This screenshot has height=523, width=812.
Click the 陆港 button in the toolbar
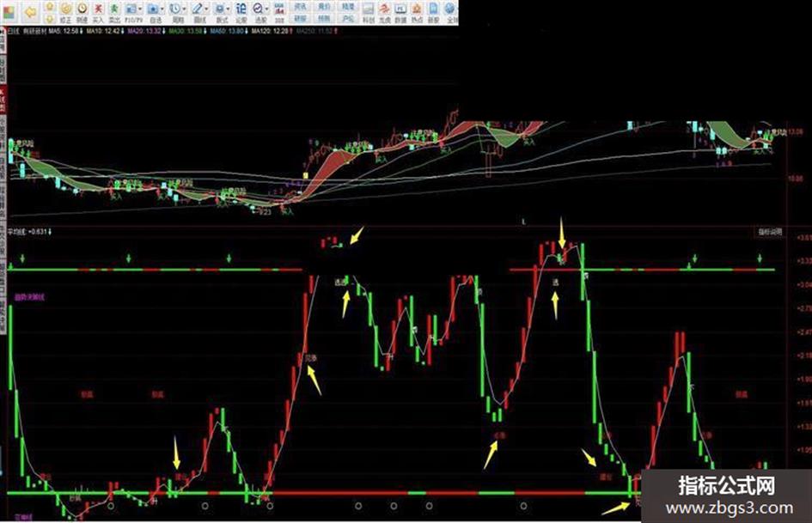pyautogui.click(x=348, y=6)
